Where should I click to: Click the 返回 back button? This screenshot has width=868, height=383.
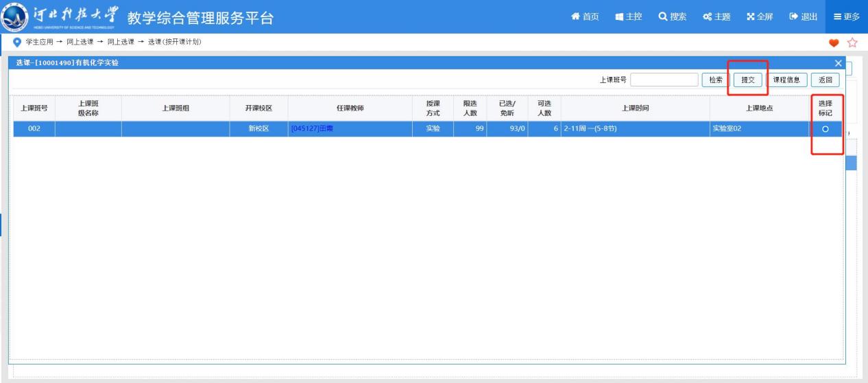coord(825,80)
